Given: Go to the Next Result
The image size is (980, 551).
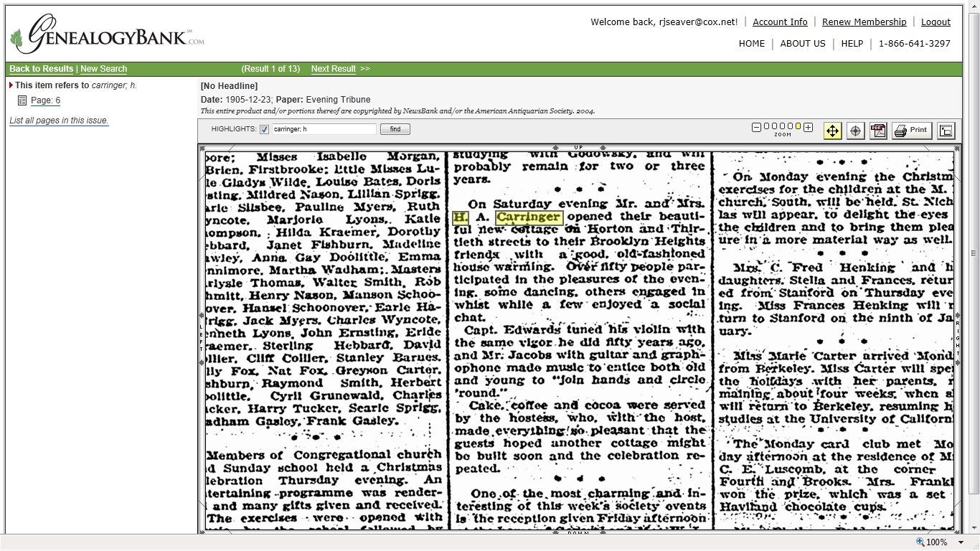Looking at the screenshot, I should 334,69.
